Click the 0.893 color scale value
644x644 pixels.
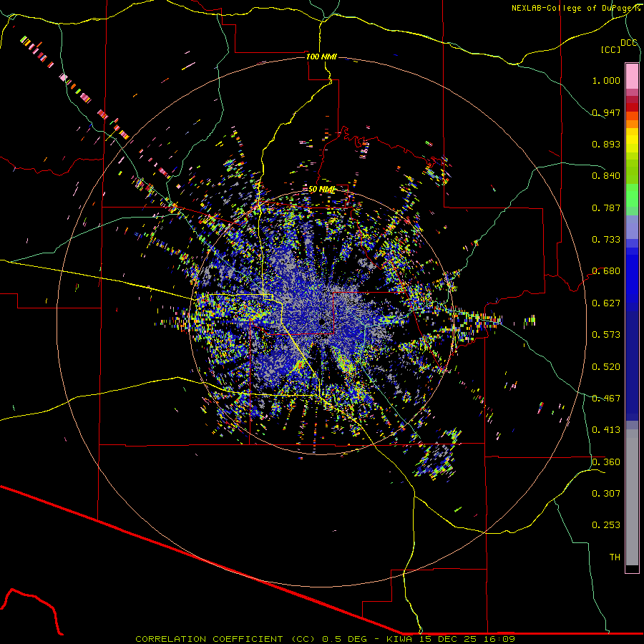pyautogui.click(x=606, y=144)
